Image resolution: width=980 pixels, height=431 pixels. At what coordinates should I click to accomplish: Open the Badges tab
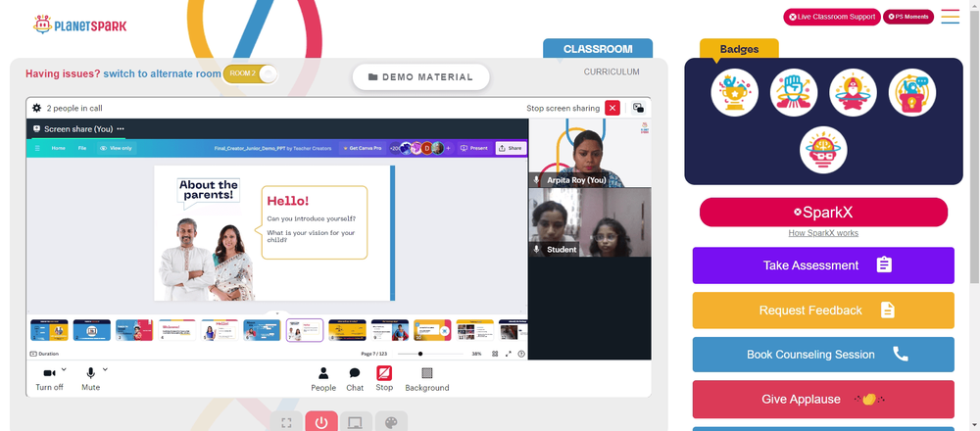(739, 49)
